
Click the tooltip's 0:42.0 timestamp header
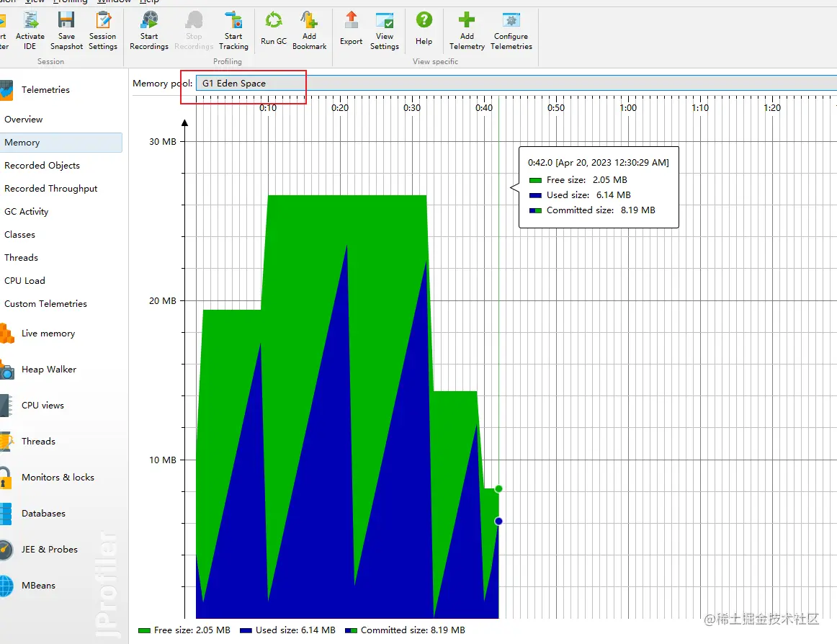599,162
